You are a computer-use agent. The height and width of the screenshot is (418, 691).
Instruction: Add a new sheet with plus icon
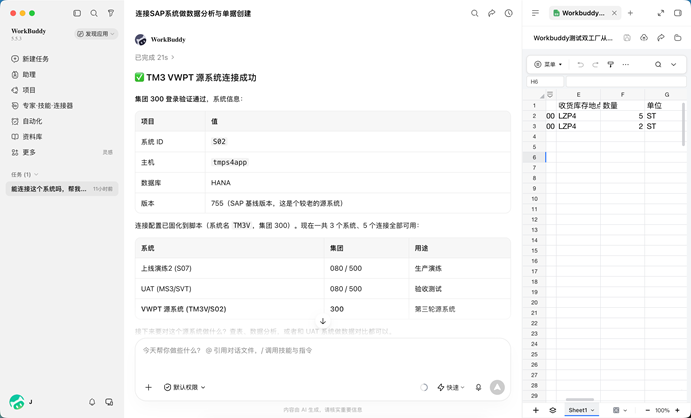535,410
